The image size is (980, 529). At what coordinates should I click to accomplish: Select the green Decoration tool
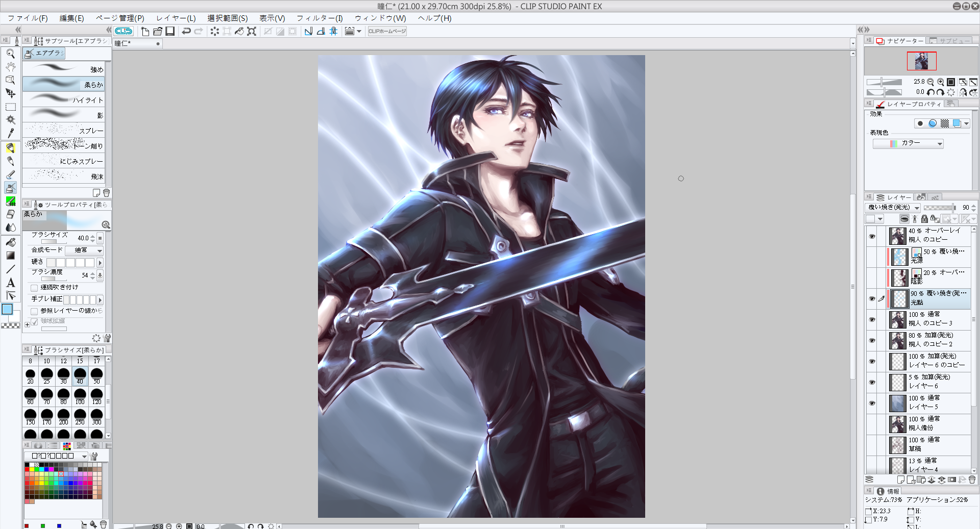10,201
